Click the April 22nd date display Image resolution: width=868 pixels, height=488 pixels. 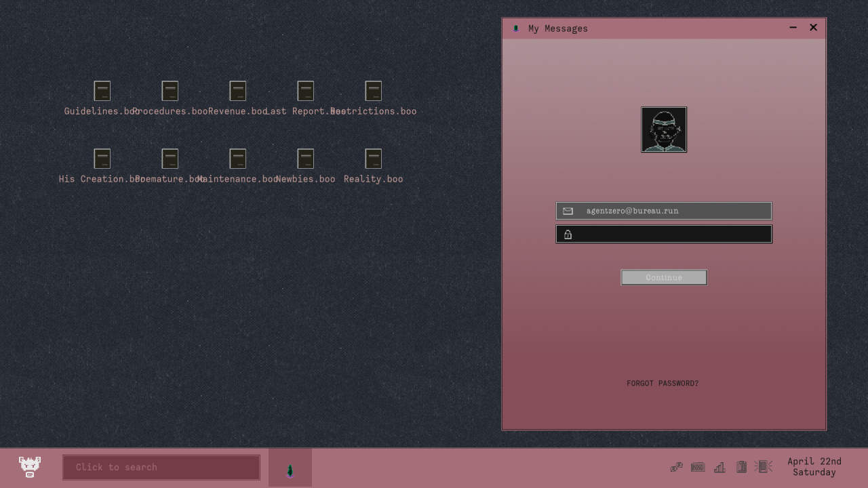coord(814,467)
